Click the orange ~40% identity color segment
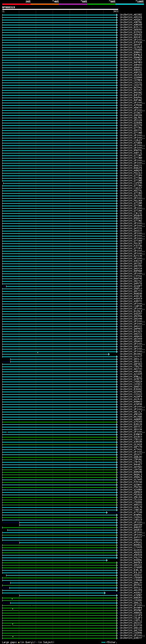This screenshot has width=146, height=644. pos(45,4)
